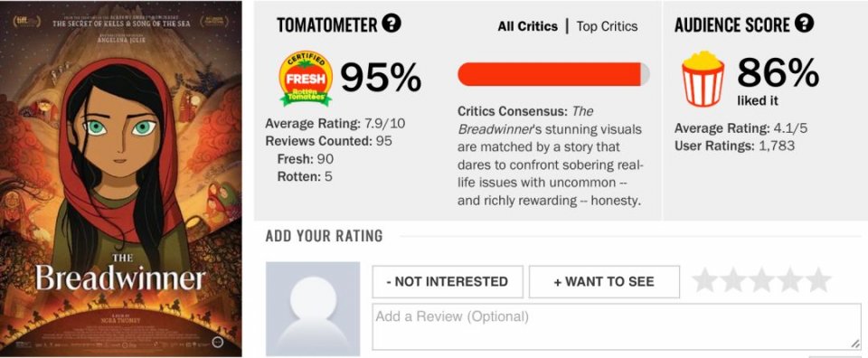
Task: Click the red Tomatometer score bar
Action: (553, 74)
